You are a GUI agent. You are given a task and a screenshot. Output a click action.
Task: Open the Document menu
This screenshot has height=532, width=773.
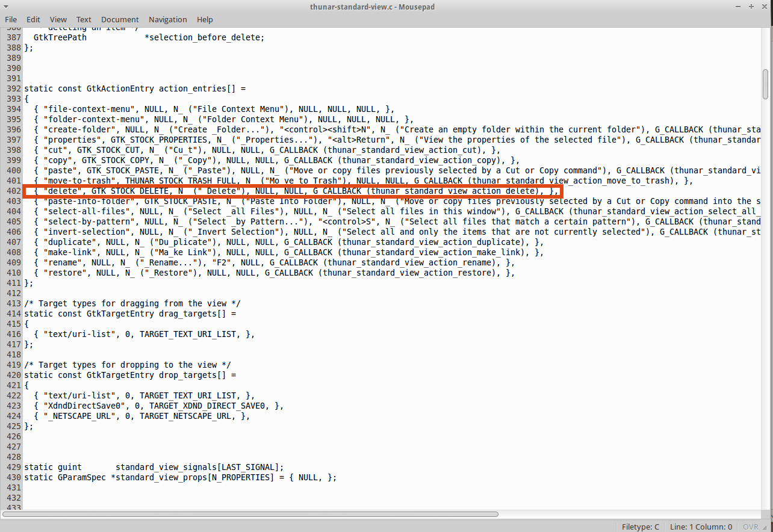[x=120, y=19]
